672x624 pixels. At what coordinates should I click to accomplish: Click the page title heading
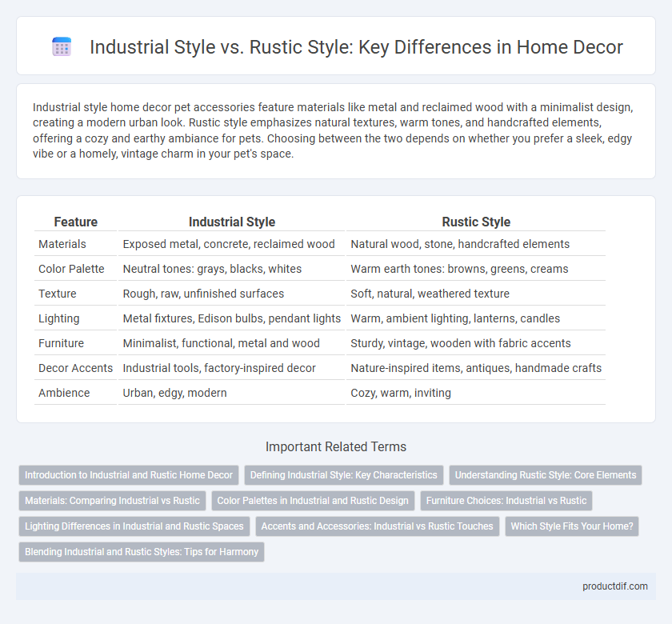(356, 46)
